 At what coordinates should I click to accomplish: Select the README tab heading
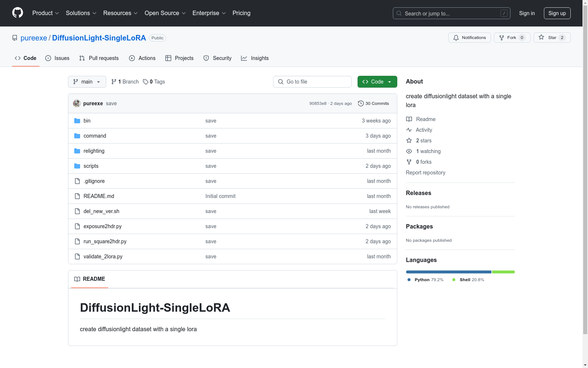(x=90, y=279)
